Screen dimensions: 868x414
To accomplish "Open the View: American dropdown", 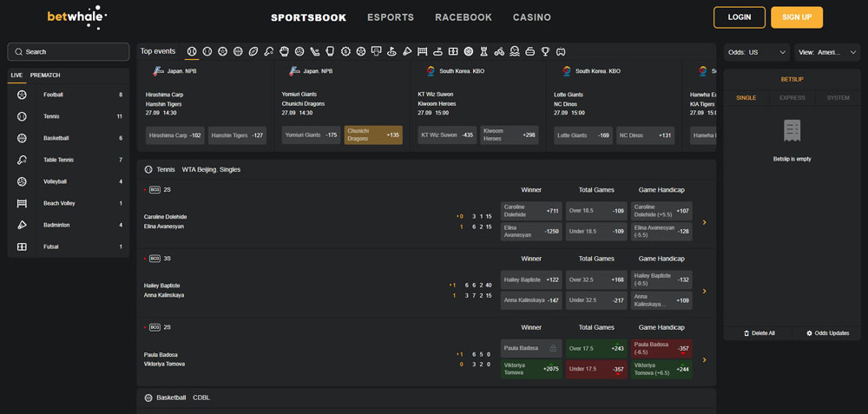I will [x=827, y=52].
